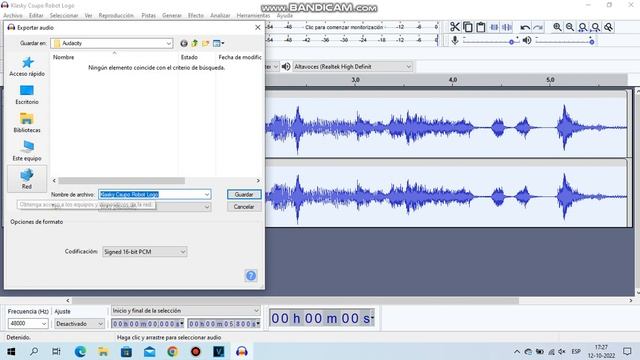Open Chrome from taskbar
Screen dimensions: 640x360
pyautogui.click(x=173, y=351)
